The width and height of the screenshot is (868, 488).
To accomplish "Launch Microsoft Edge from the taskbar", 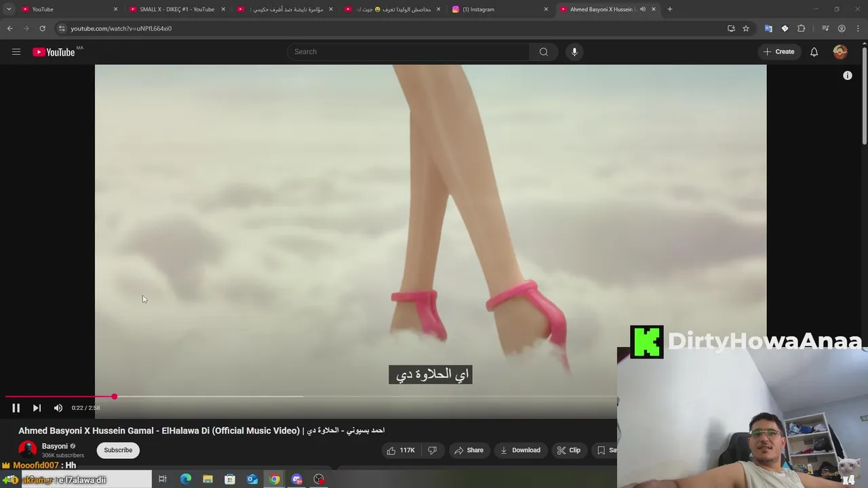I will pos(186,479).
